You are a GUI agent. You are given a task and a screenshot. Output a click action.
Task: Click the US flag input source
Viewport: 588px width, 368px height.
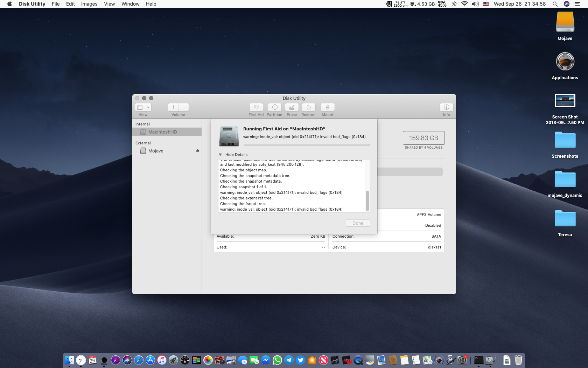[486, 4]
